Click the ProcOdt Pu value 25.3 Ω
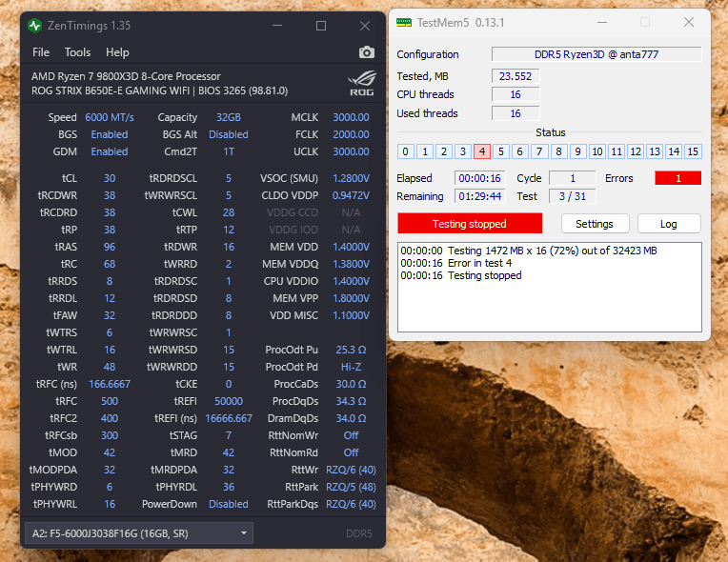This screenshot has width=728, height=562. [351, 350]
